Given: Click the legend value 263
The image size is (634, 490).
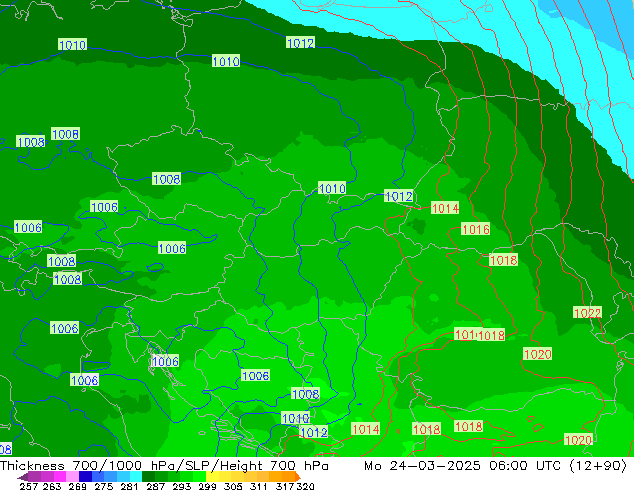Looking at the screenshot, I should coord(52,486).
